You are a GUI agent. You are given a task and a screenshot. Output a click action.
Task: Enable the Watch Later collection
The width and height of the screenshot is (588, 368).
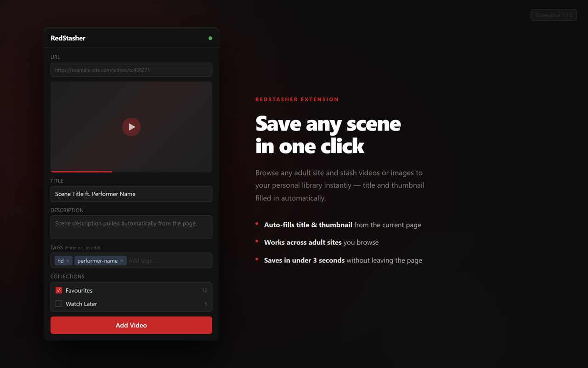(58, 304)
